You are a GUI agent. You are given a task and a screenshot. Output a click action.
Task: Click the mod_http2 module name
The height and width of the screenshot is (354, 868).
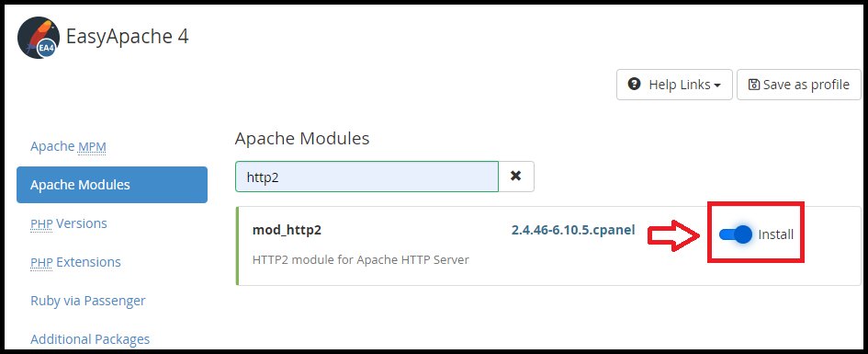click(x=287, y=230)
